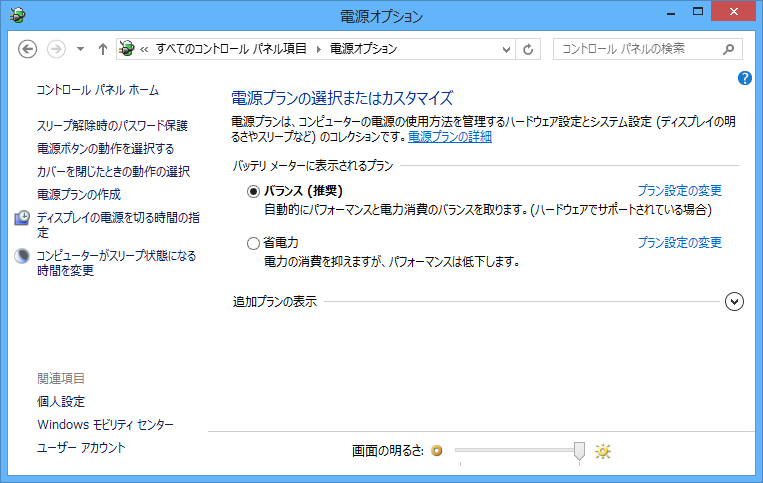Image resolution: width=763 pixels, height=483 pixels.
Task: Expand the address bar history dropdown
Action: [x=506, y=49]
